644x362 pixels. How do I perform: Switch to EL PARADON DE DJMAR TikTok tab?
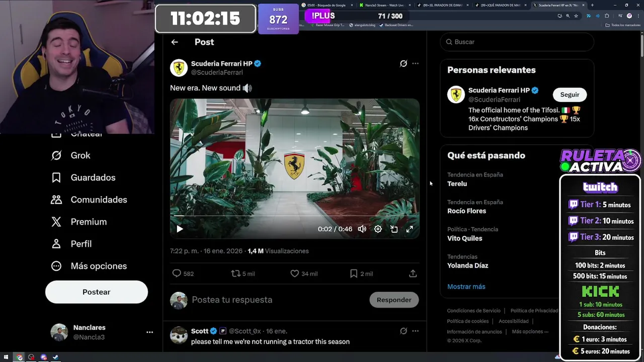pyautogui.click(x=442, y=5)
